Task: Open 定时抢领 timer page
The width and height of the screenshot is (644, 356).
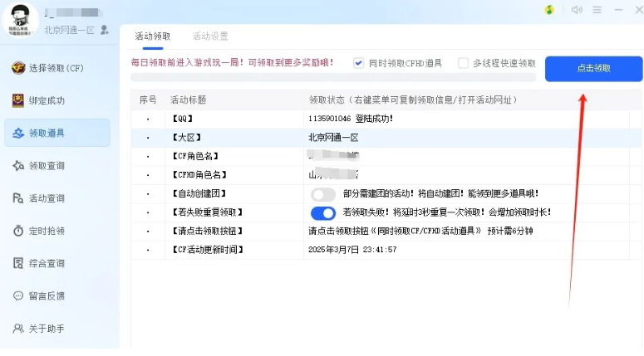Action: coord(47,231)
